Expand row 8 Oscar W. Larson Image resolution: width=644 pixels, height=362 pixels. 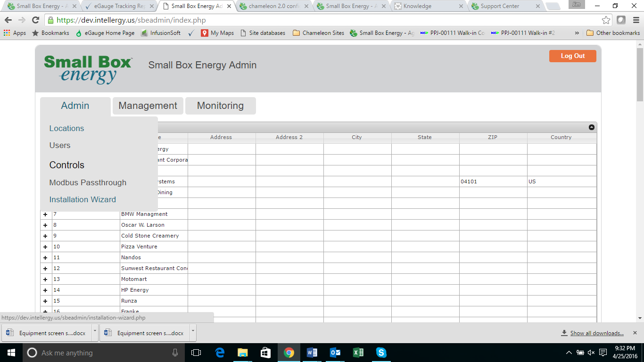tap(45, 225)
